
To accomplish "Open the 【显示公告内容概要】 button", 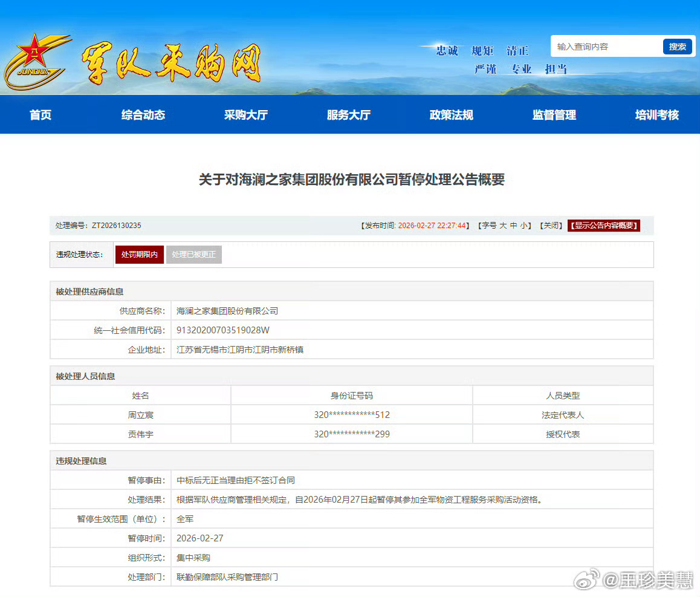I will tap(603, 224).
